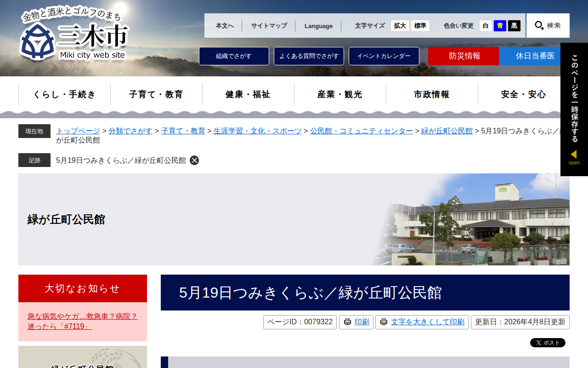Open 子育て・教育 menu
Viewport: 588px width, 368px height.
pos(156,94)
